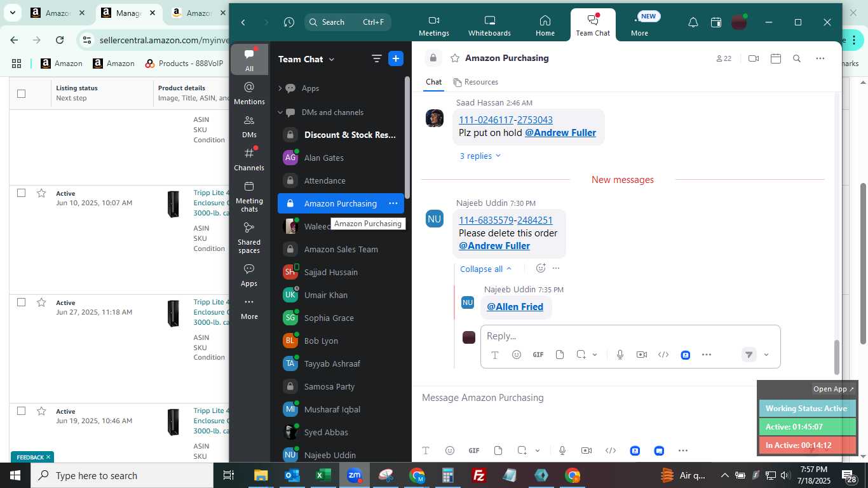Insert code snippet in main composer
868x488 pixels.
coord(611,451)
